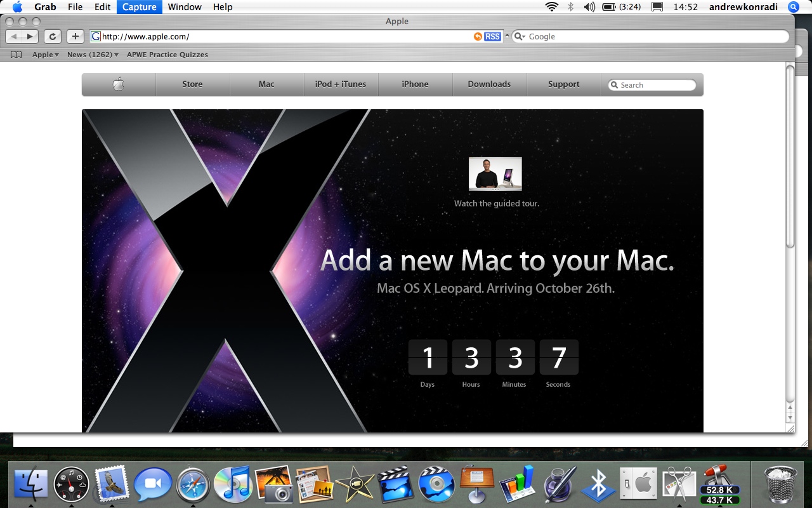Play the guided tour video thumbnail
Viewport: 812px width, 508px height.
495,175
